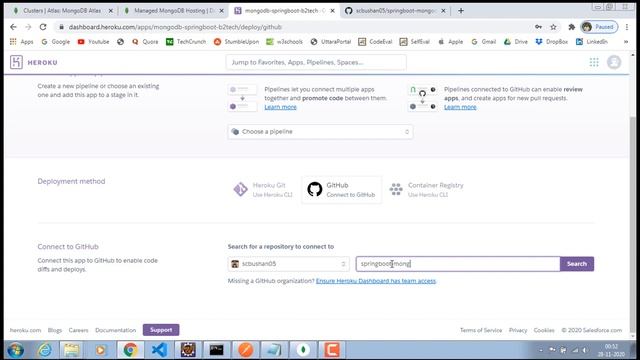Viewport: 640px width, 360px height.
Task: Click the purple Support button
Action: coord(161,330)
